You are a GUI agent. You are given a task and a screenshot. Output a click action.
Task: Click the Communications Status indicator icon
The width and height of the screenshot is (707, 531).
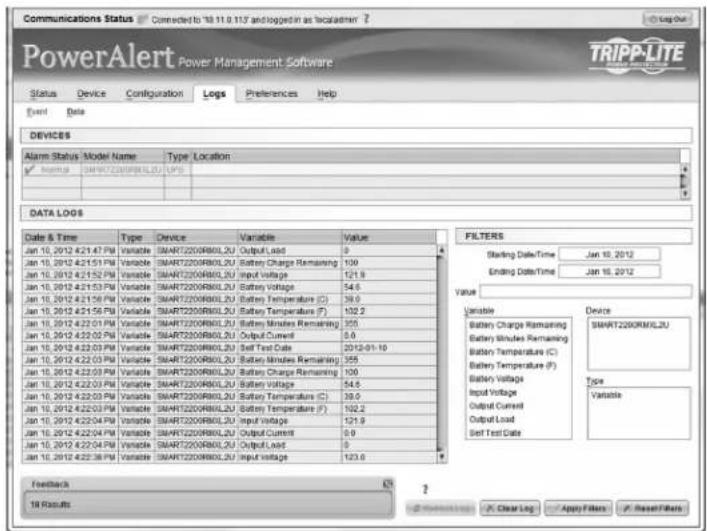(x=142, y=19)
